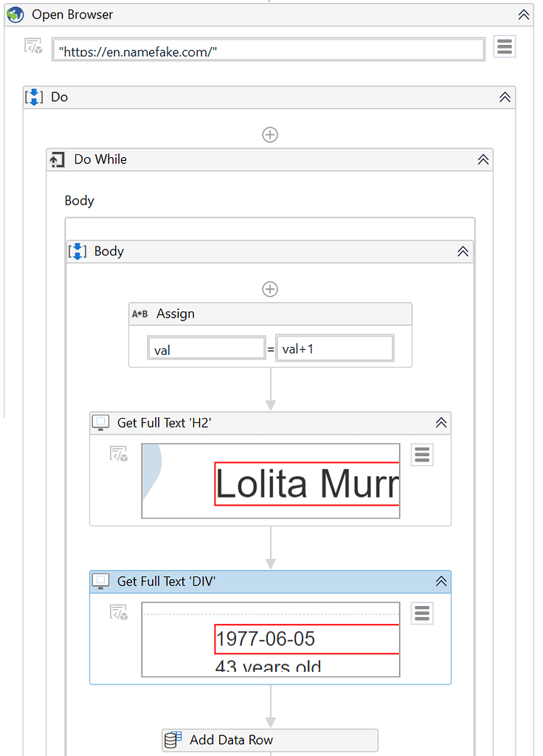Collapse the Do While activity
Viewport: 543px width, 756px height.
[483, 159]
